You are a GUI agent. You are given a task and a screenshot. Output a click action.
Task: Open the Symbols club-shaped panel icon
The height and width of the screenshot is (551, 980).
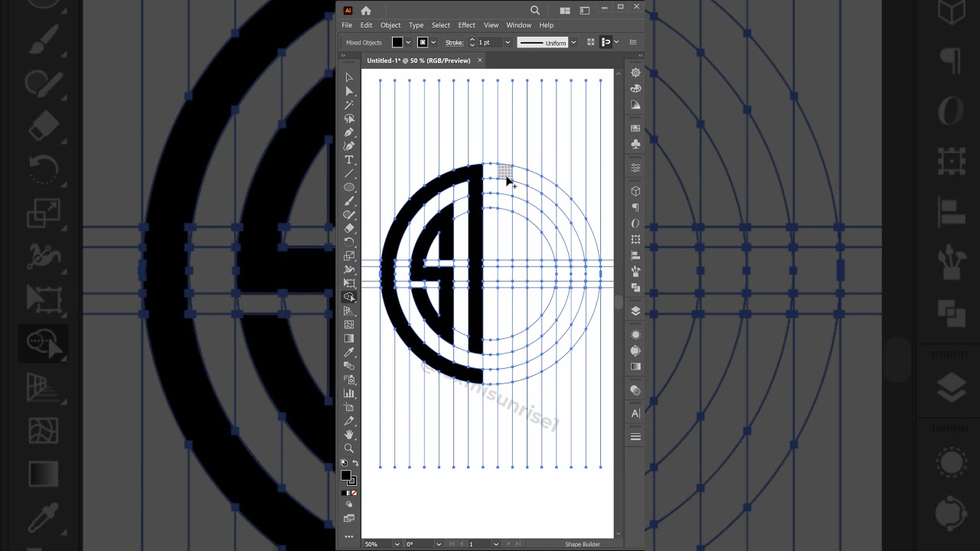coord(635,144)
